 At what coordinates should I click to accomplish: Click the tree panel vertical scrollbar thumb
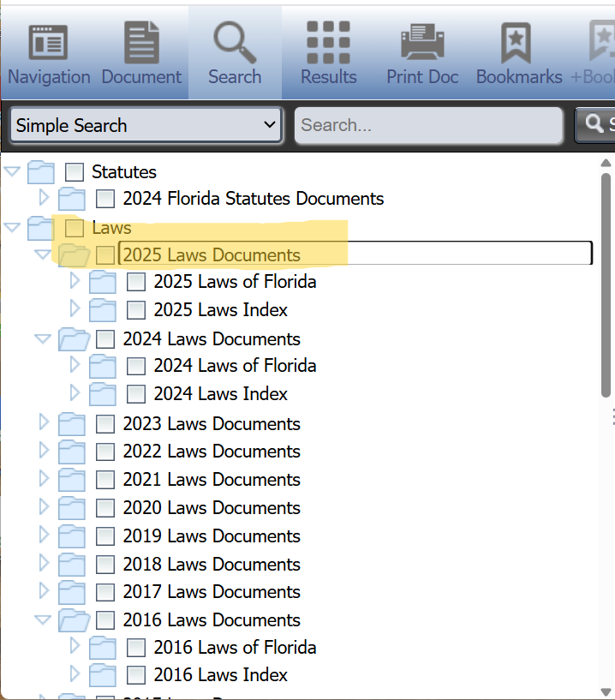[606, 285]
